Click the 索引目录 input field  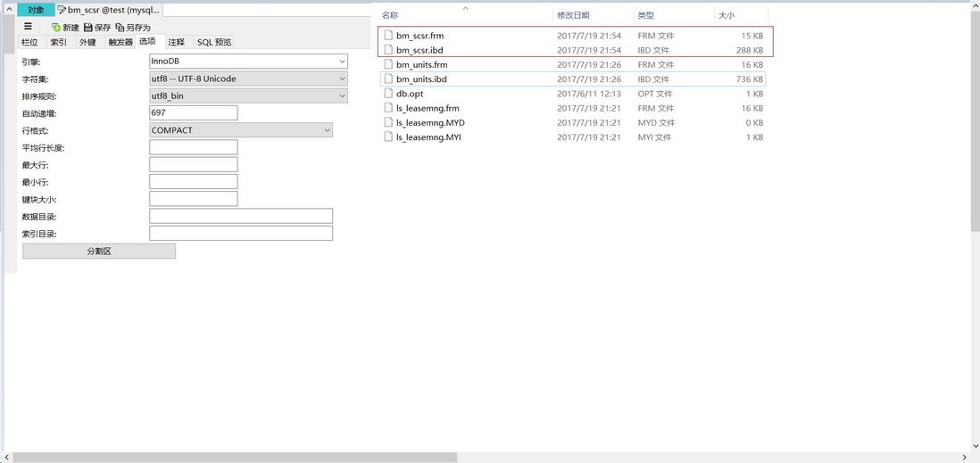241,233
